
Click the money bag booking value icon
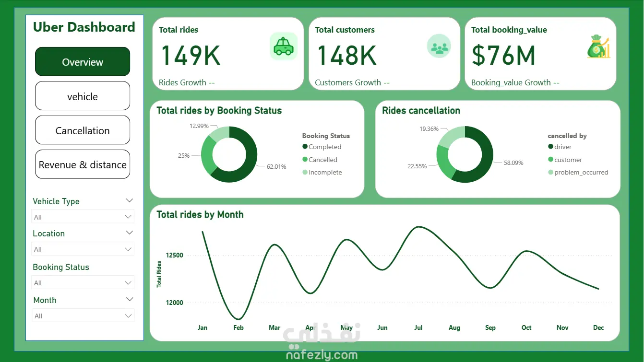tap(598, 47)
